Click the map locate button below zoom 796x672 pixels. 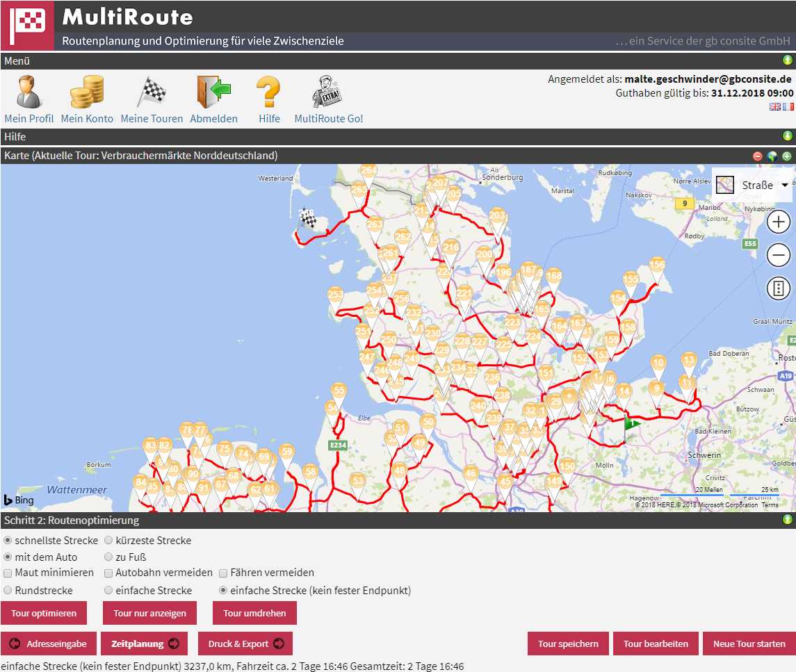click(778, 288)
